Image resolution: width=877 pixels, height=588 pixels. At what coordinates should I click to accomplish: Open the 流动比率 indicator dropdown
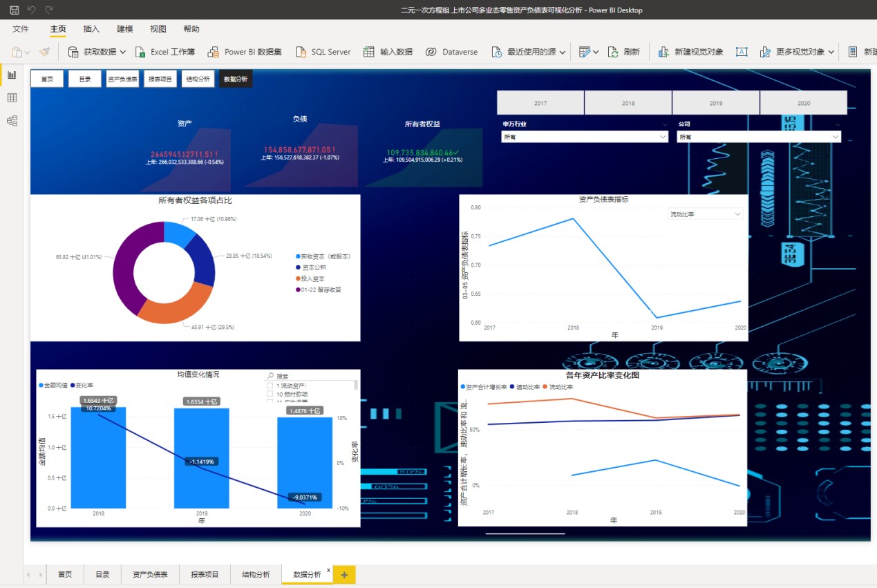705,214
